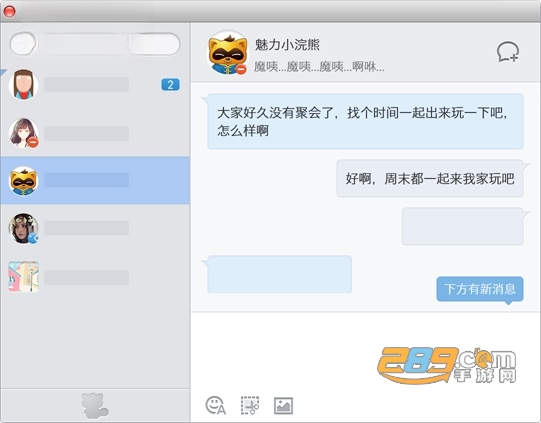Screen dimensions: 541x423
Task: Open the pastel building picture contact conversation
Action: [x=95, y=277]
